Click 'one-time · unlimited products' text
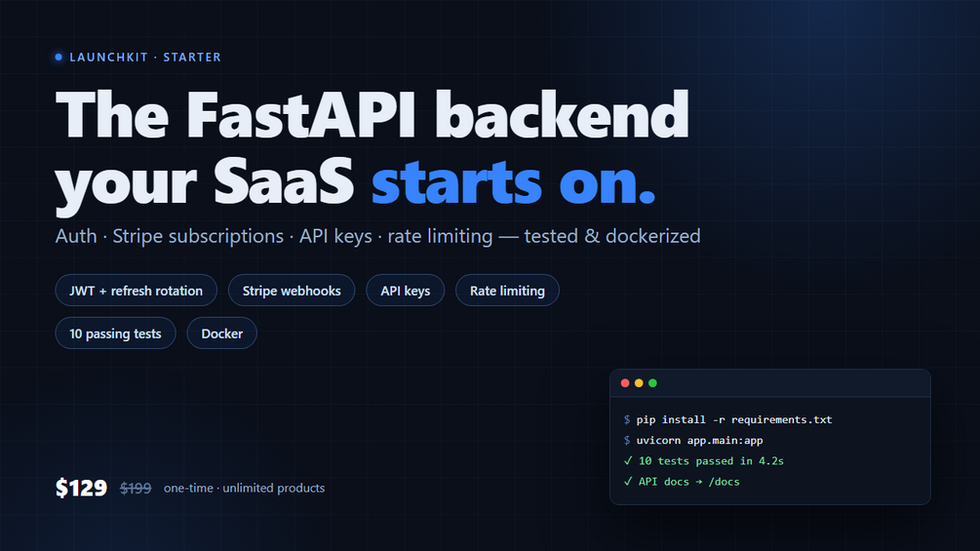 click(245, 488)
